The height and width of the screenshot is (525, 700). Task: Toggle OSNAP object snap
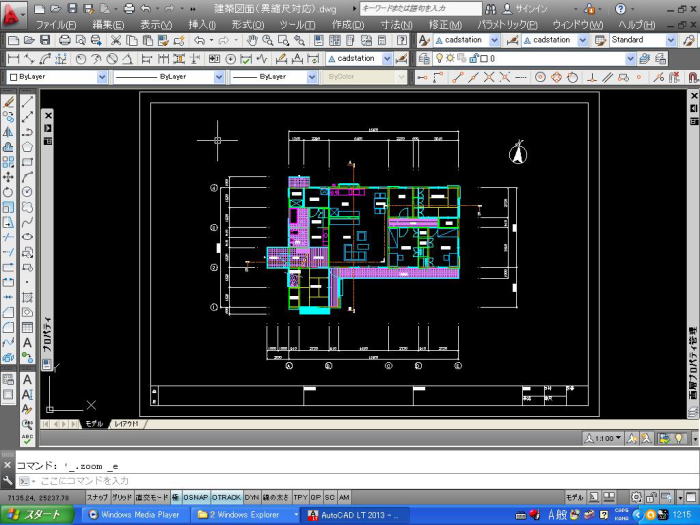(196, 497)
